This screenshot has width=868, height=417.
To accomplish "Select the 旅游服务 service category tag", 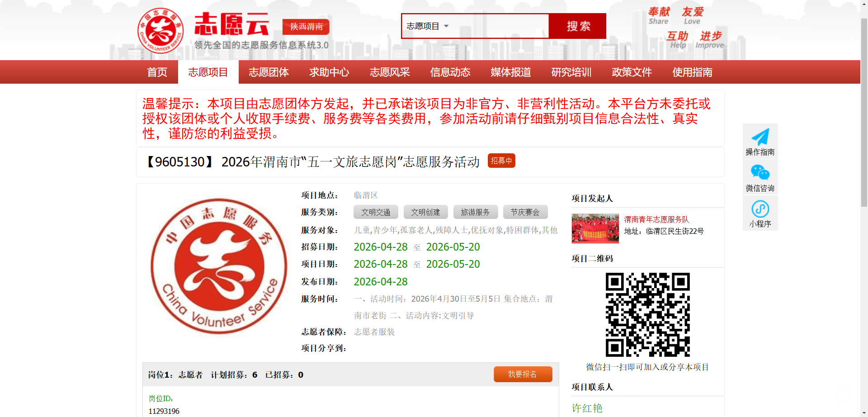I will (475, 212).
